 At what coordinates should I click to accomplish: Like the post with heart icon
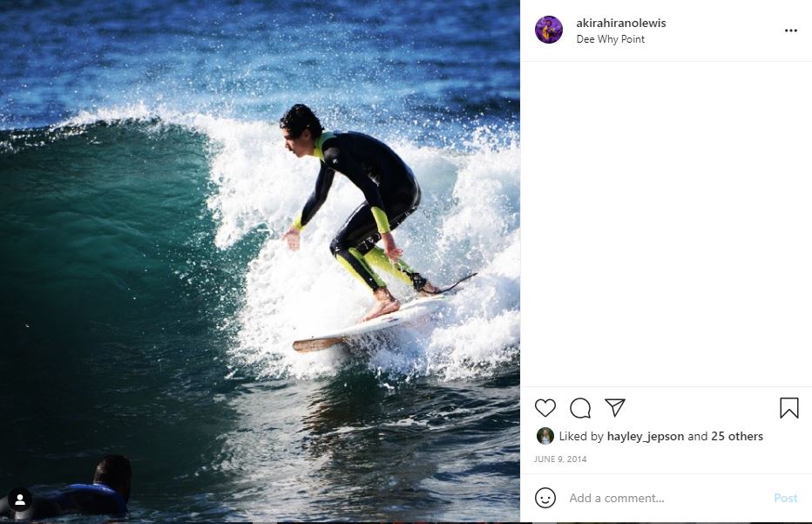(x=545, y=408)
